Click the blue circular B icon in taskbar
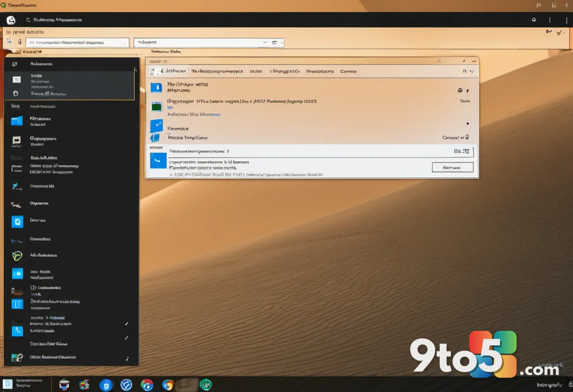This screenshot has width=573, height=392. pos(106,385)
